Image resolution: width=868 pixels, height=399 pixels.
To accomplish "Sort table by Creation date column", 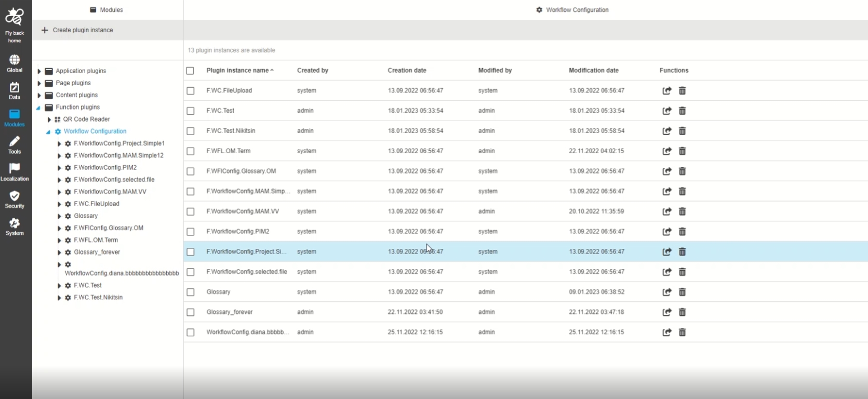I will tap(407, 71).
